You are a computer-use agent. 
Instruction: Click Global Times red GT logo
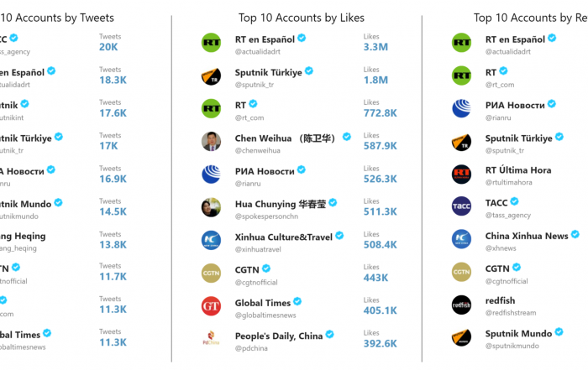point(211,306)
